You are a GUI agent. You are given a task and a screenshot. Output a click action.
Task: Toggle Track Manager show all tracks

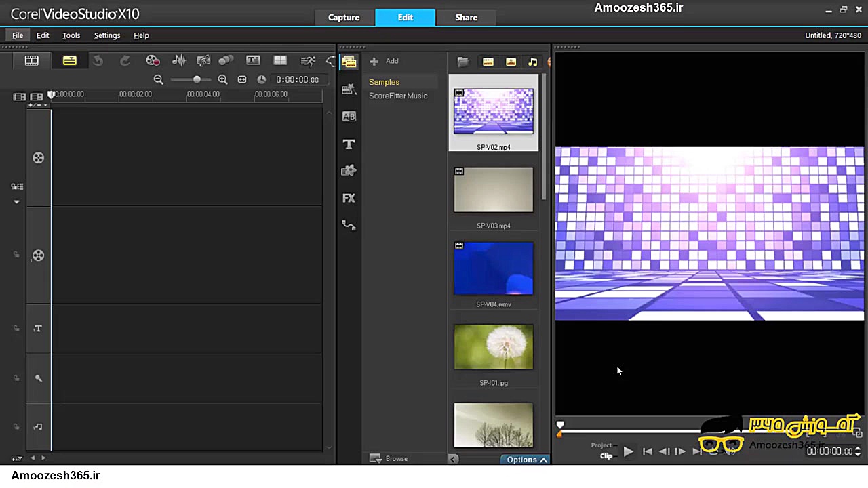click(20, 97)
